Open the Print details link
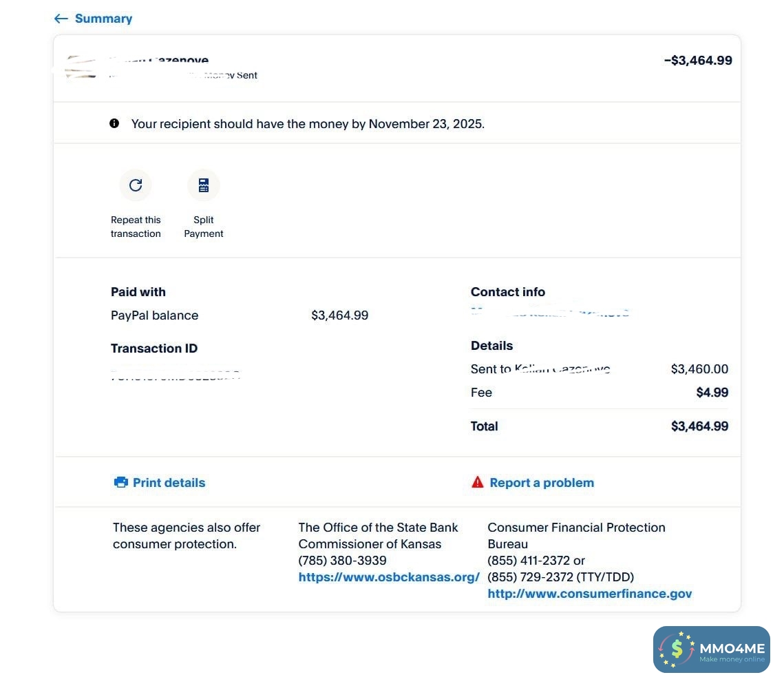Image resolution: width=784 pixels, height=686 pixels. pyautogui.click(x=169, y=483)
